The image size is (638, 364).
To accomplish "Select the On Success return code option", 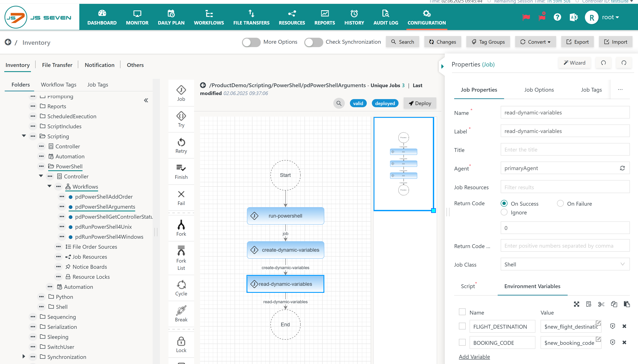I will point(504,203).
